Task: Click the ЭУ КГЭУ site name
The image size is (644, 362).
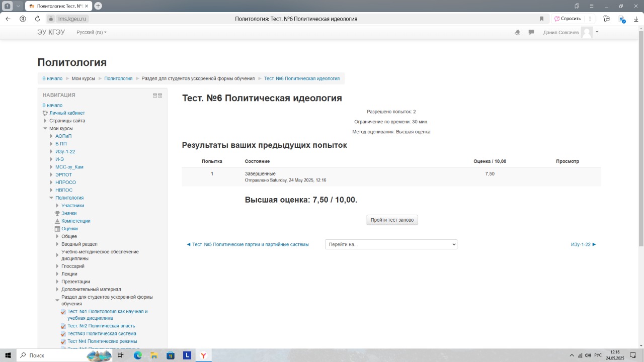Action: click(51, 32)
